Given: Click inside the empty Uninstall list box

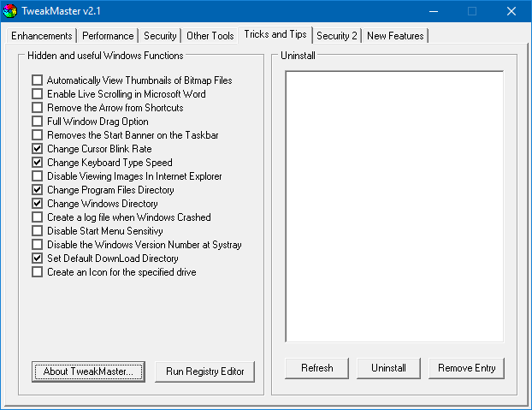Looking at the screenshot, I should pyautogui.click(x=393, y=205).
